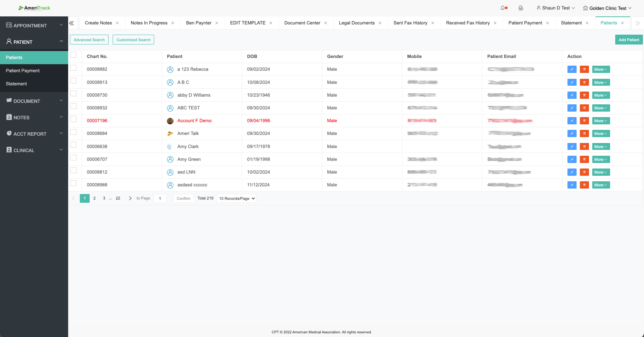
Task: Select checkbox for Amy Green row
Action: [x=74, y=158]
